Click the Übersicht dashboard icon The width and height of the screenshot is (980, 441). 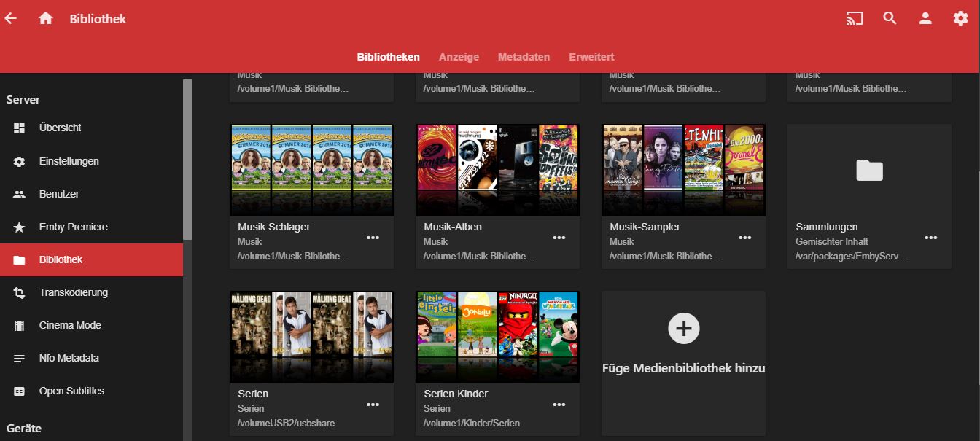(20, 128)
